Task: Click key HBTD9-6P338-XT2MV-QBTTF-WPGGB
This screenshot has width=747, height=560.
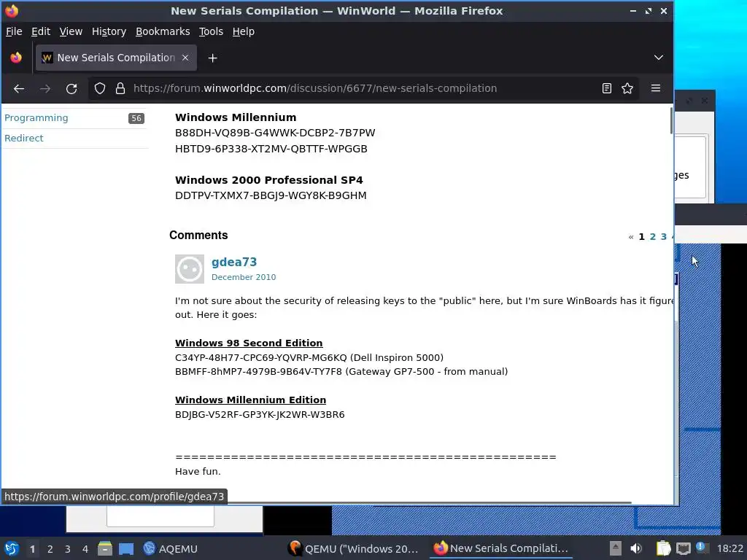Action: click(x=271, y=149)
